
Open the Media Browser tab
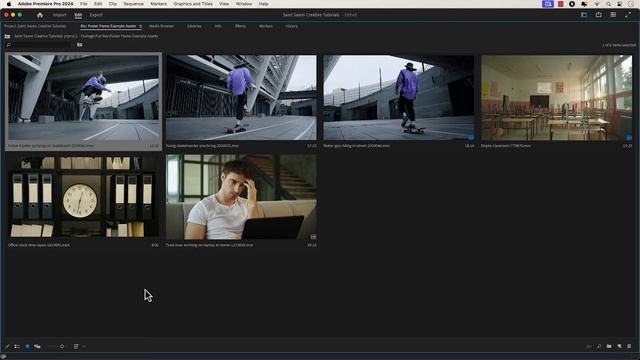(x=161, y=26)
